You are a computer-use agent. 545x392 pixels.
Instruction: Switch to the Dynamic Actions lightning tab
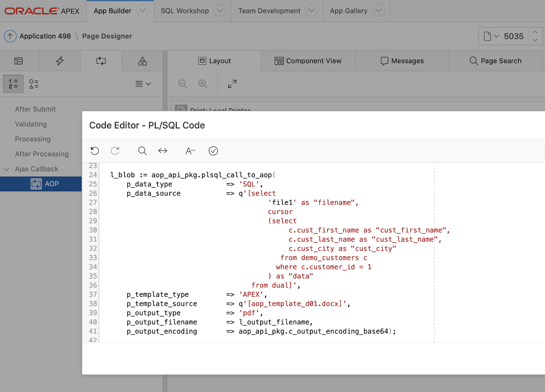pyautogui.click(x=60, y=61)
